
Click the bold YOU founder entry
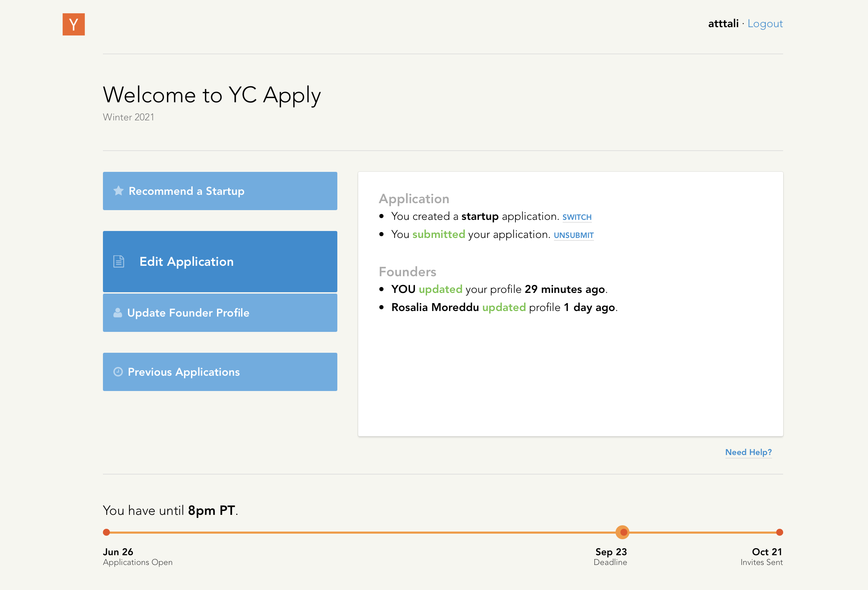pyautogui.click(x=403, y=289)
